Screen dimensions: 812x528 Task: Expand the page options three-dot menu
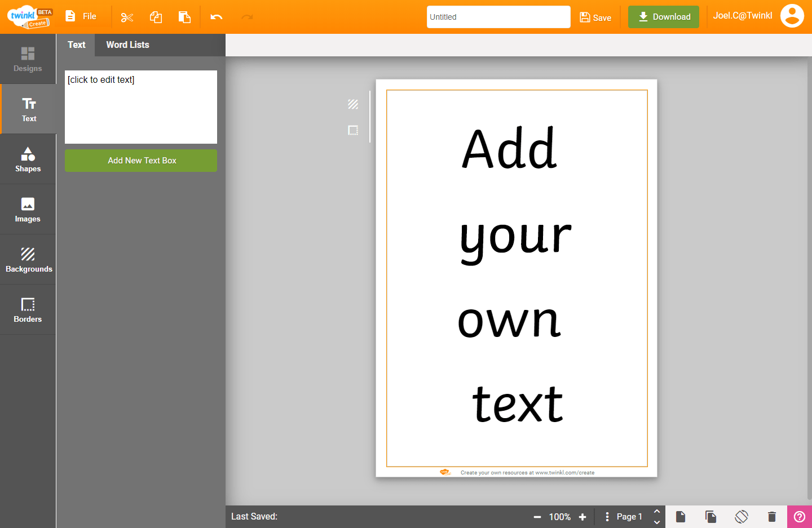tap(607, 516)
